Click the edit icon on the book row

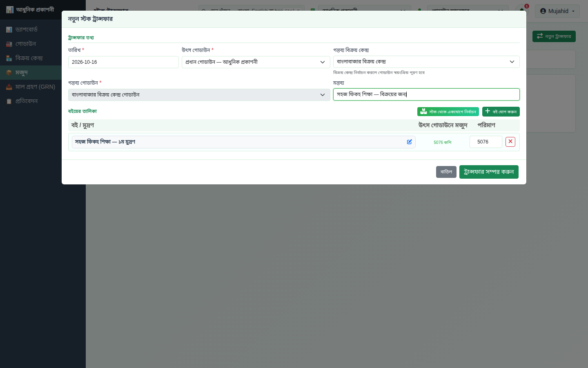point(409,142)
